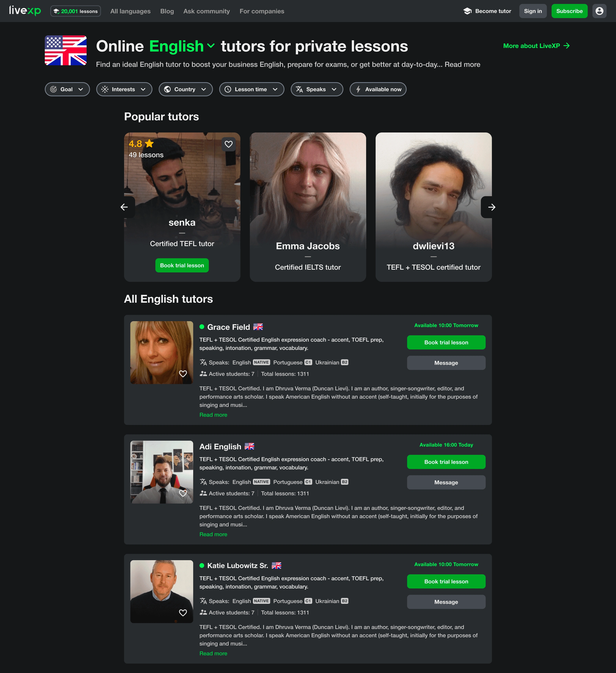This screenshot has height=673, width=616.
Task: Click the previous arrow in Popular tutors
Action: pos(124,207)
